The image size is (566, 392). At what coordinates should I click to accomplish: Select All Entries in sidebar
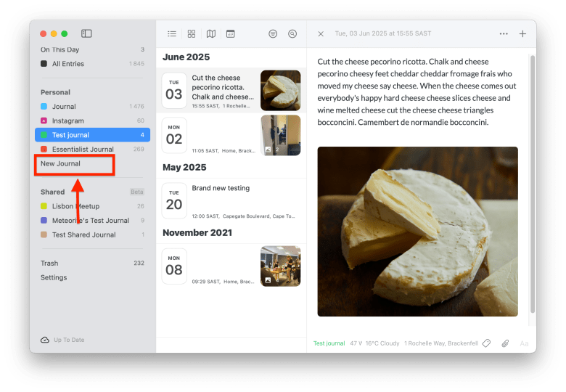pos(92,64)
